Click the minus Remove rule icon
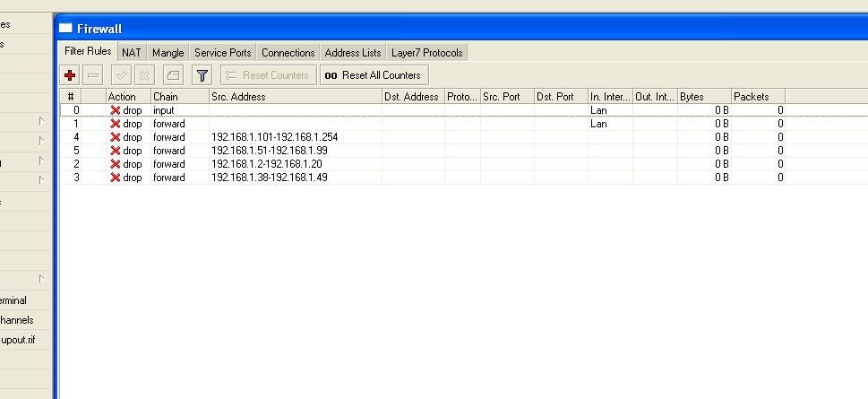 pos(92,75)
